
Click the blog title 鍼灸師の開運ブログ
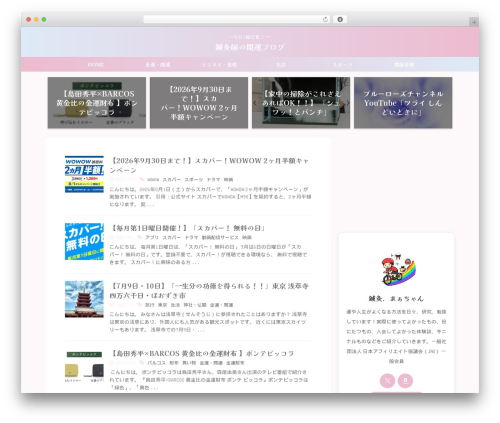click(250, 47)
